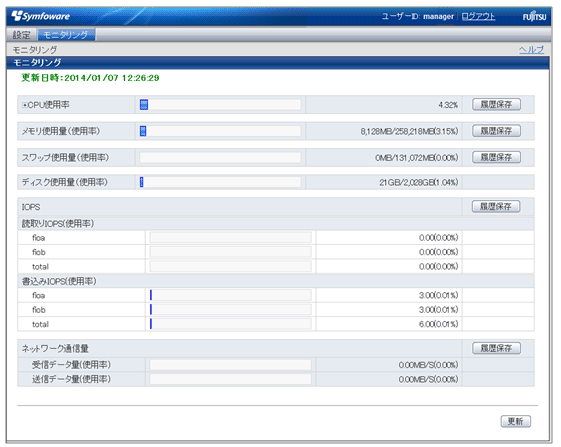Click the 更新 refresh button
This screenshot has height=447, width=561.
[x=516, y=421]
